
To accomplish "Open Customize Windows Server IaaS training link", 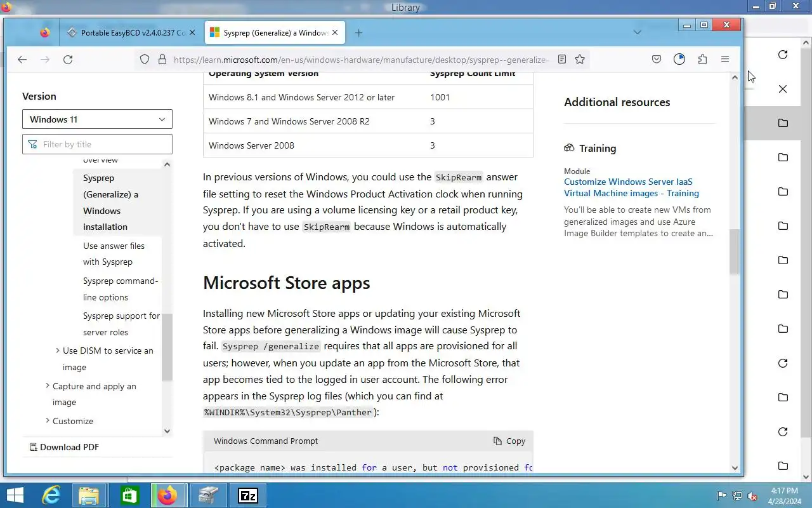I will (x=631, y=187).
